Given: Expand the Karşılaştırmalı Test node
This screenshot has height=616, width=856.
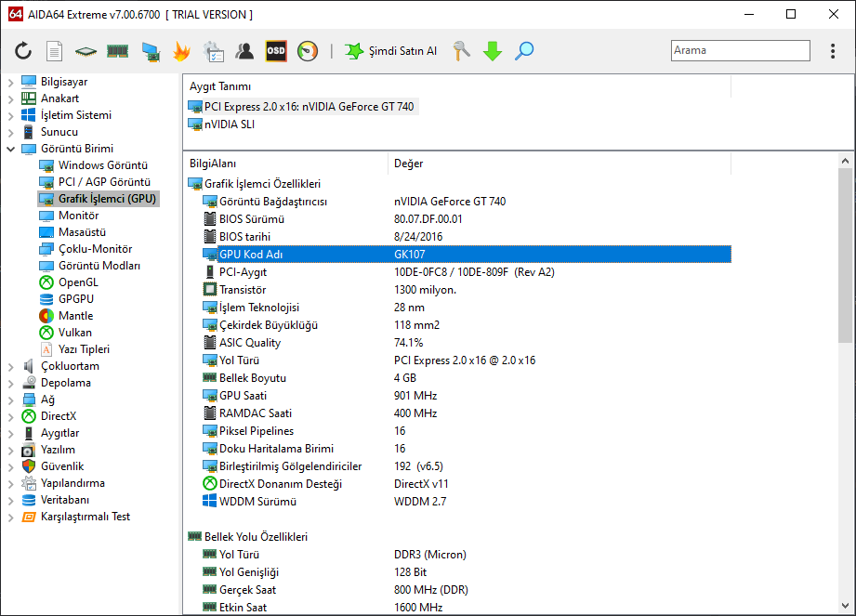Looking at the screenshot, I should click(x=11, y=518).
